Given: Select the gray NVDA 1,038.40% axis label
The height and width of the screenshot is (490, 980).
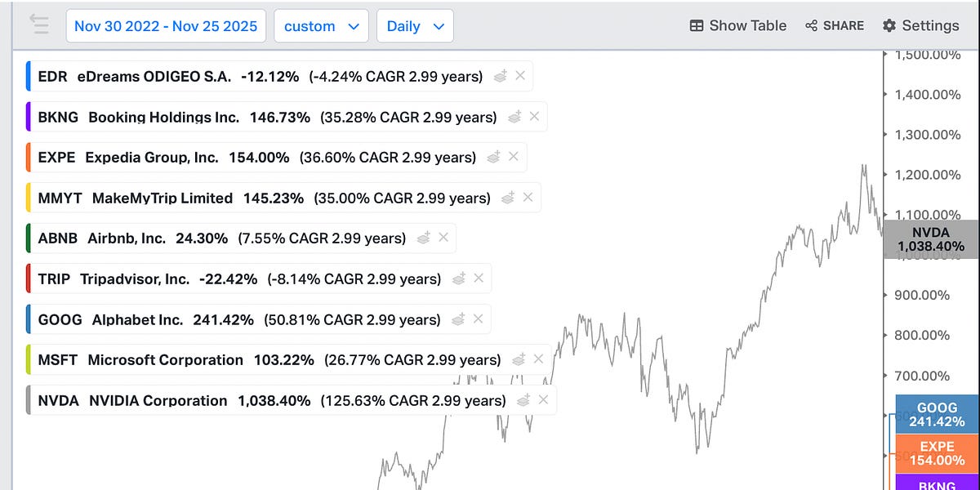Looking at the screenshot, I should click(931, 239).
